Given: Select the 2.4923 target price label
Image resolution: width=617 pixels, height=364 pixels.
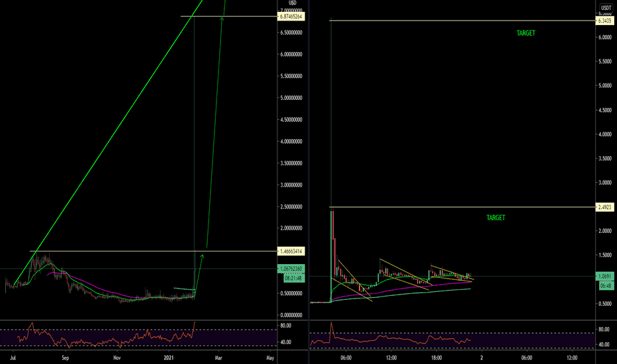Looking at the screenshot, I should coord(604,207).
